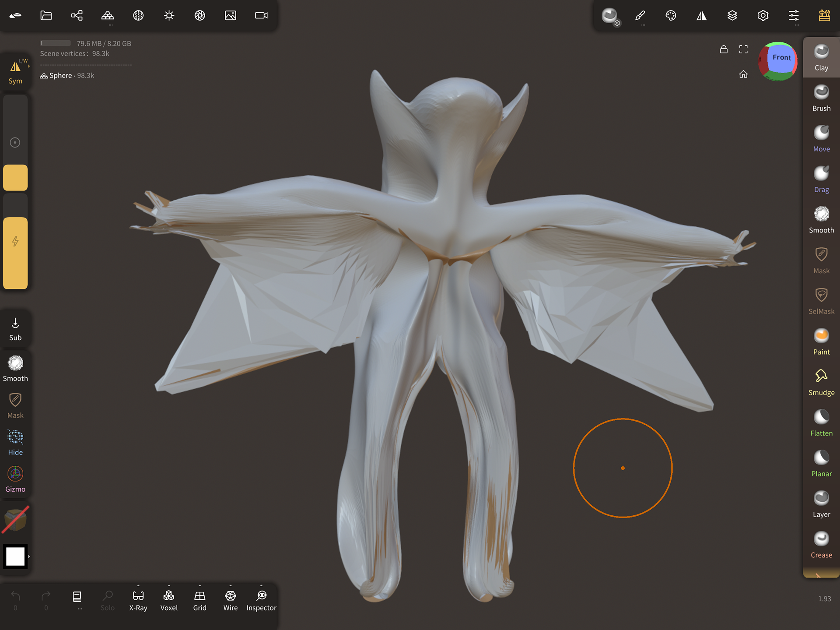
Task: Open the Layers panel icon
Action: [x=732, y=16]
